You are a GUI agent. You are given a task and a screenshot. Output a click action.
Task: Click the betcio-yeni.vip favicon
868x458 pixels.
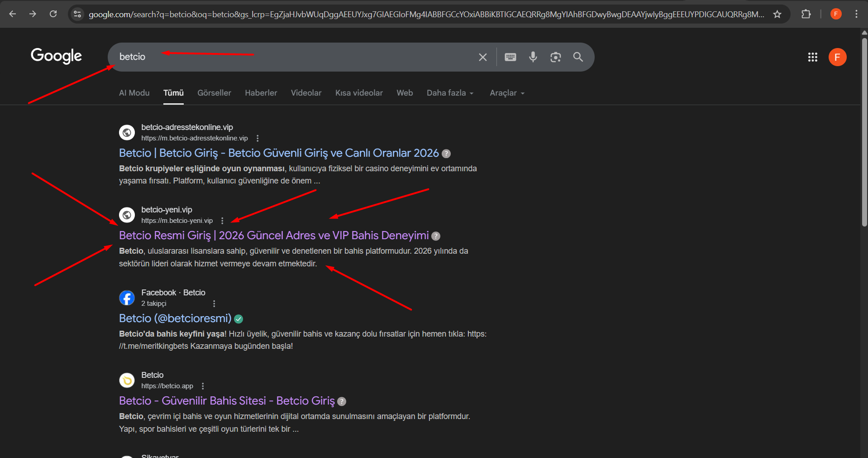tap(127, 215)
